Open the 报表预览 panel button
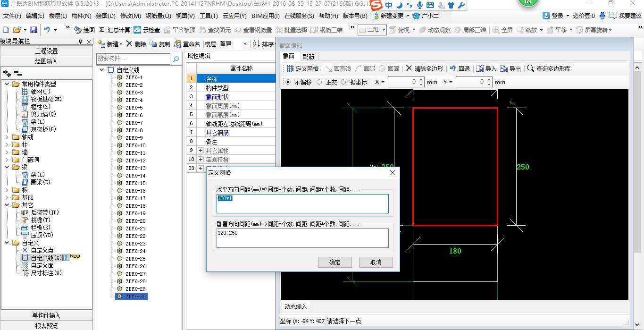This screenshot has height=330, width=644. (46, 325)
